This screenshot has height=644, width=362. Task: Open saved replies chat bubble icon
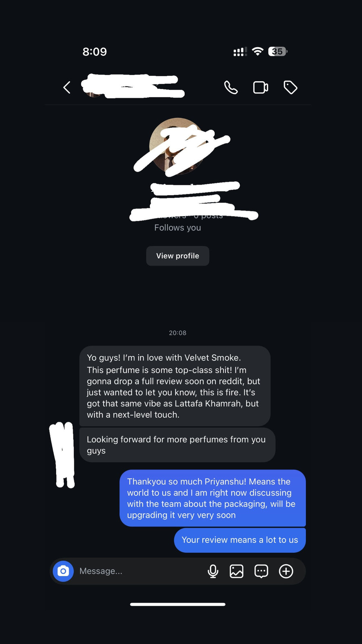(261, 571)
